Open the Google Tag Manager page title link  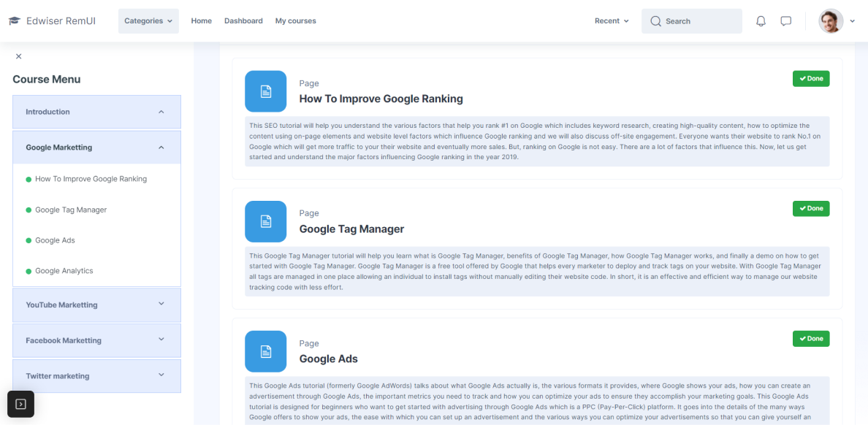tap(351, 229)
